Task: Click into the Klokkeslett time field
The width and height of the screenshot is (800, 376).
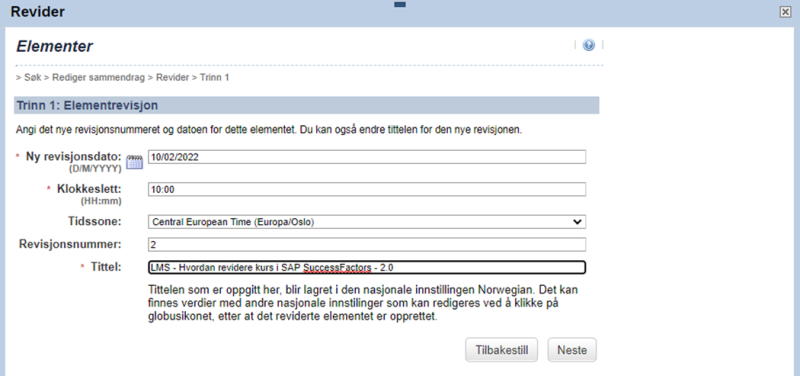Action: (x=367, y=189)
